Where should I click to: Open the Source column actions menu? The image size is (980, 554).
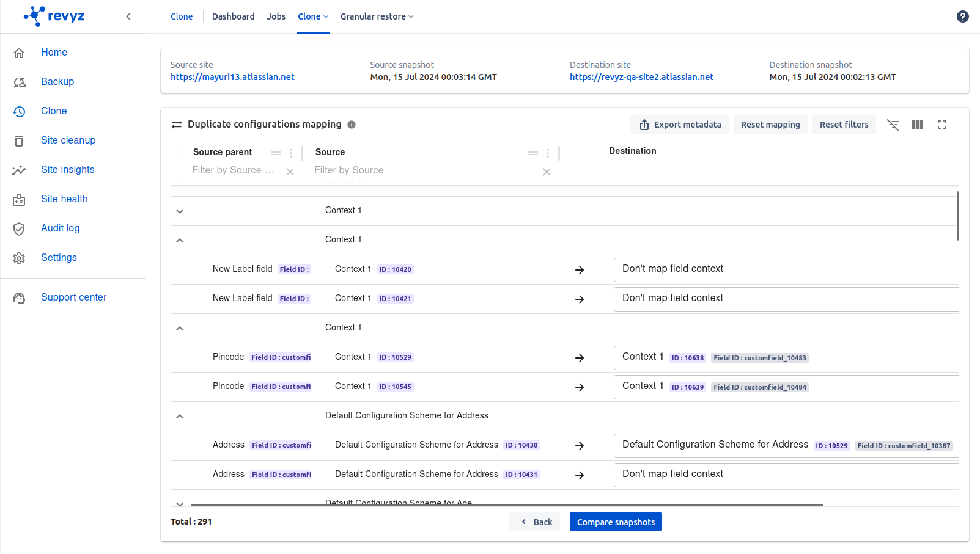tap(548, 153)
